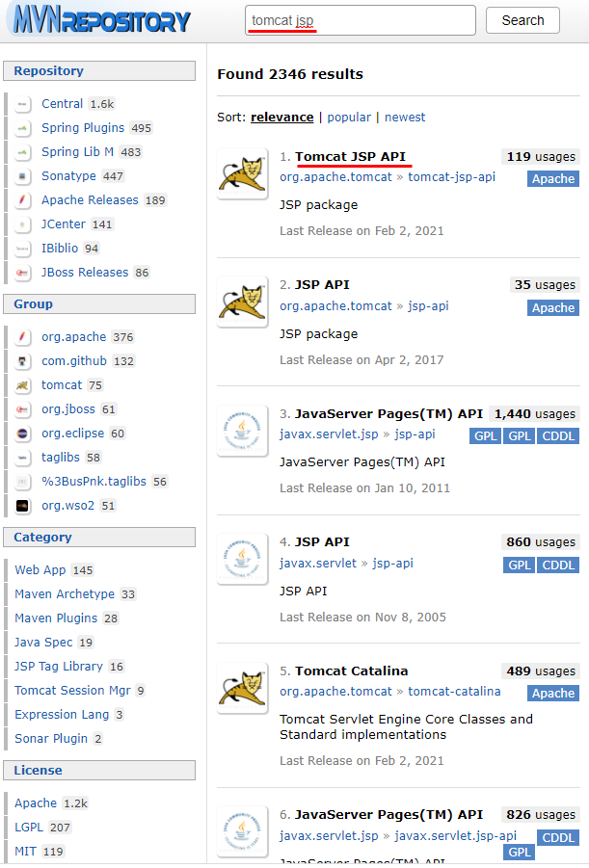
Task: Filter by JBoss Releases repository
Action: click(85, 273)
